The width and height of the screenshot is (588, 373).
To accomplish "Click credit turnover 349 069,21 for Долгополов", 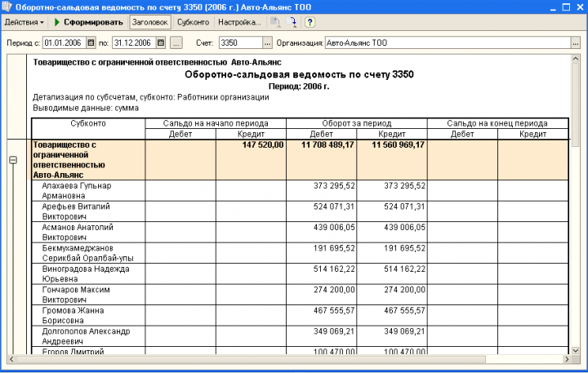I will pyautogui.click(x=404, y=331).
